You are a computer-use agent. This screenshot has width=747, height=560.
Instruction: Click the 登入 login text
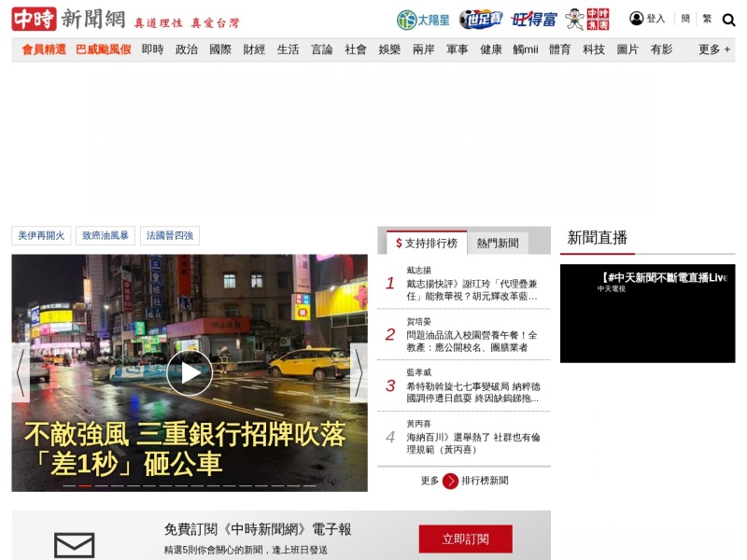[x=655, y=19]
